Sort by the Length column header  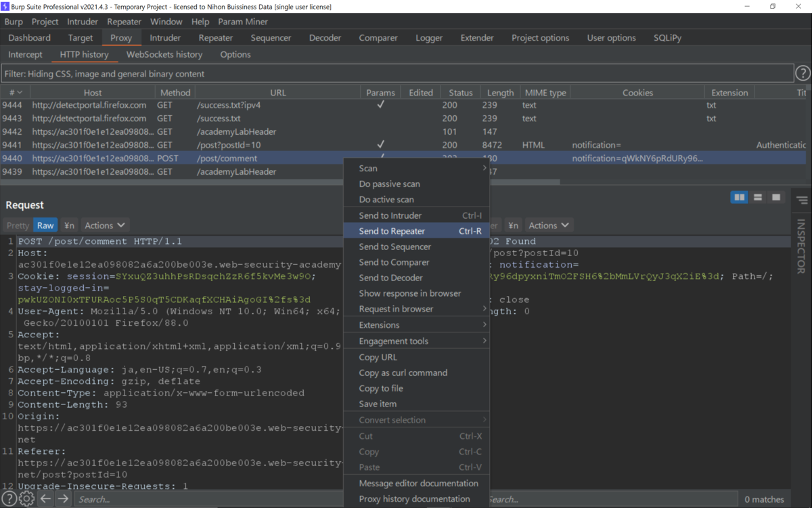coord(500,92)
